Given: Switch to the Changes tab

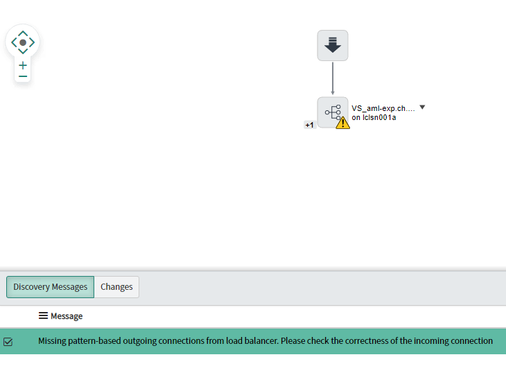Looking at the screenshot, I should (x=117, y=287).
